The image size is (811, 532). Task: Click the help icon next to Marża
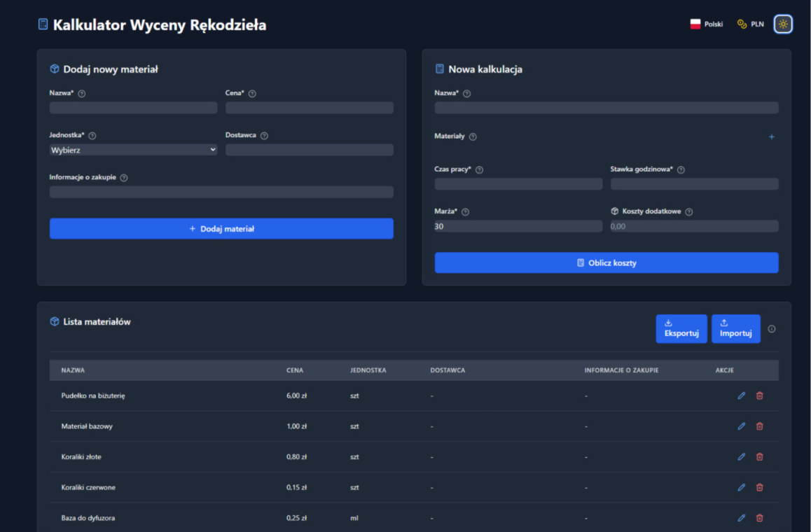pyautogui.click(x=465, y=212)
